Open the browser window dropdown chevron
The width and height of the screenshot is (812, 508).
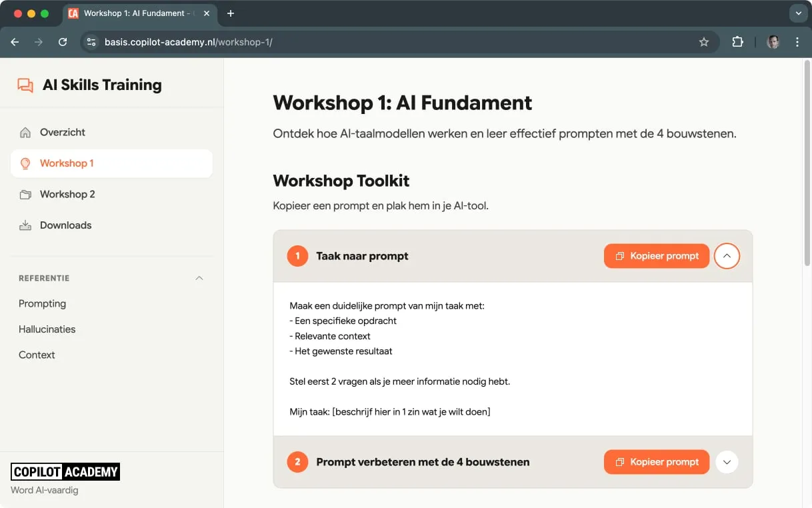(x=797, y=13)
